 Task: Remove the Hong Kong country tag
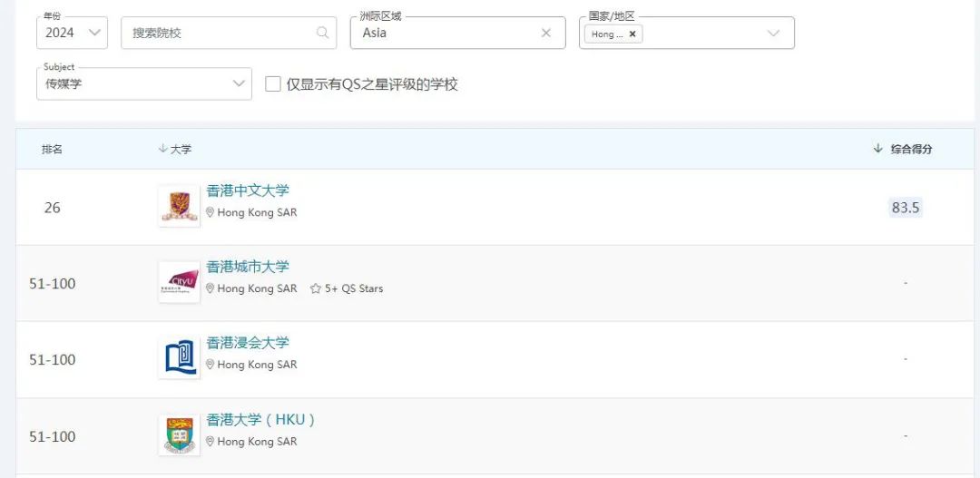[x=632, y=34]
